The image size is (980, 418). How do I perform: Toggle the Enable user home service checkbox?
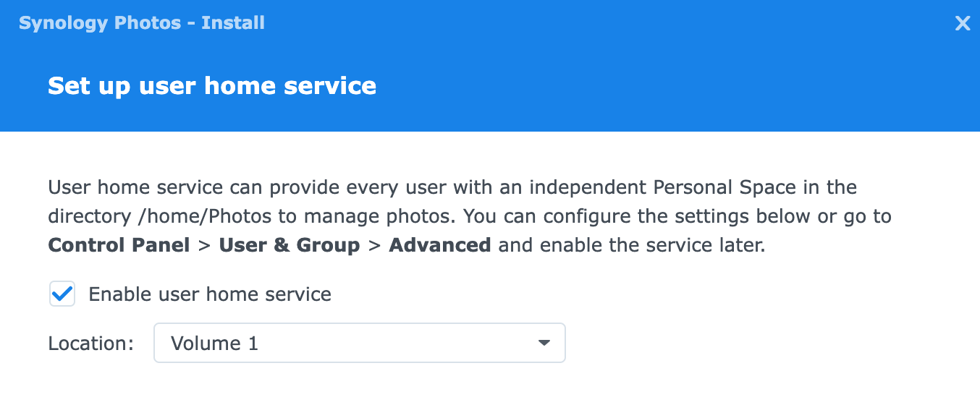coord(62,294)
